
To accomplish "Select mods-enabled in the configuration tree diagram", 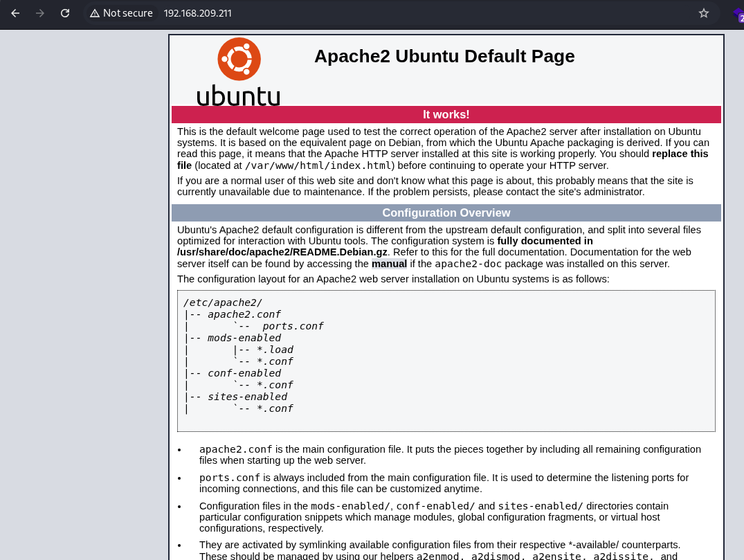I will tap(244, 338).
